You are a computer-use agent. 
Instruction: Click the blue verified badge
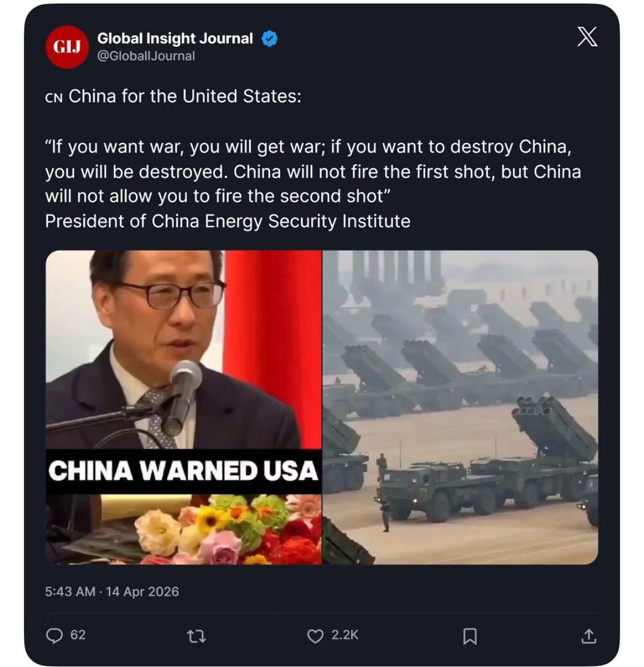[x=269, y=38]
